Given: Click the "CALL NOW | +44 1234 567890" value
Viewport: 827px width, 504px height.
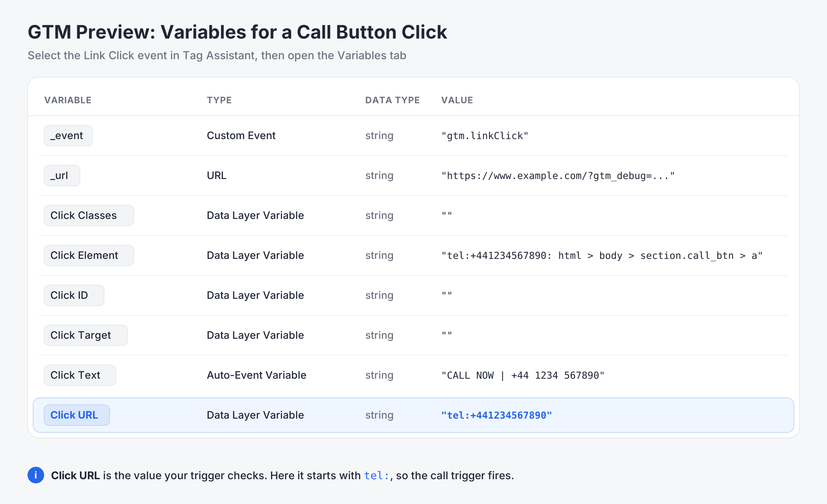Looking at the screenshot, I should (523, 375).
